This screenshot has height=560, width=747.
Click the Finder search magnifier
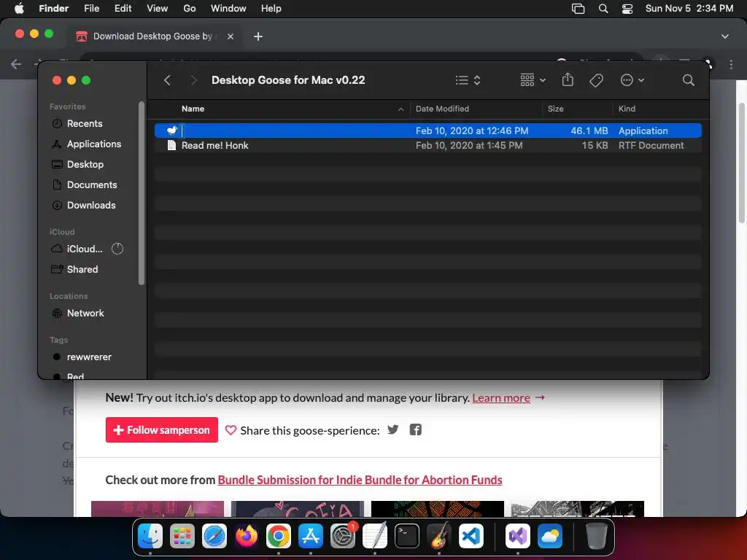point(688,80)
